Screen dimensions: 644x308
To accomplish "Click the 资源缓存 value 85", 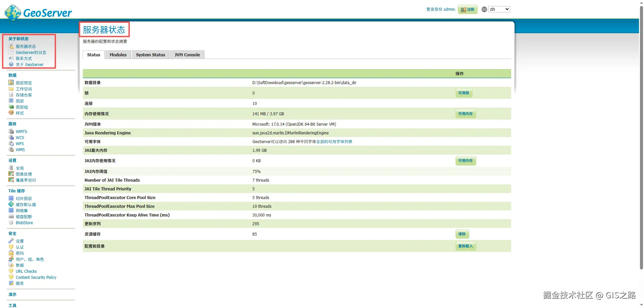I will pyautogui.click(x=255, y=234).
